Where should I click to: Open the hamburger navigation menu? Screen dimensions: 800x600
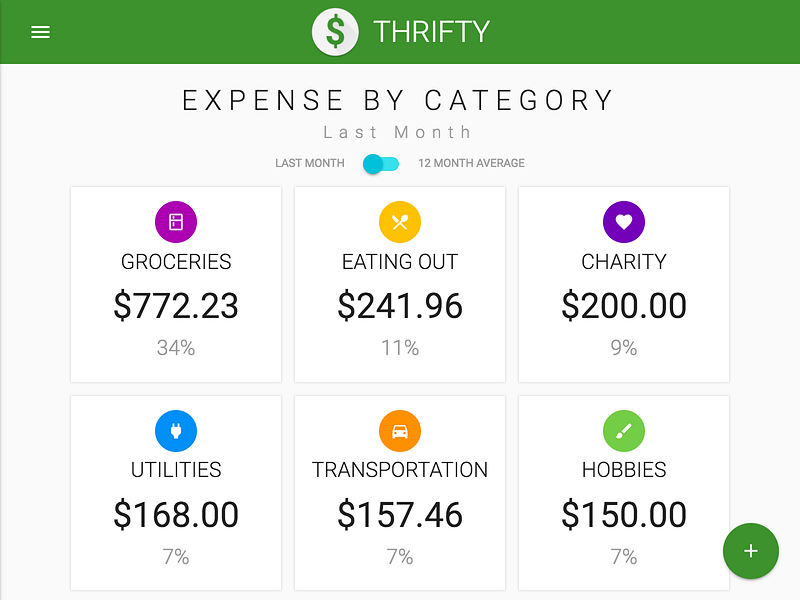(40, 31)
